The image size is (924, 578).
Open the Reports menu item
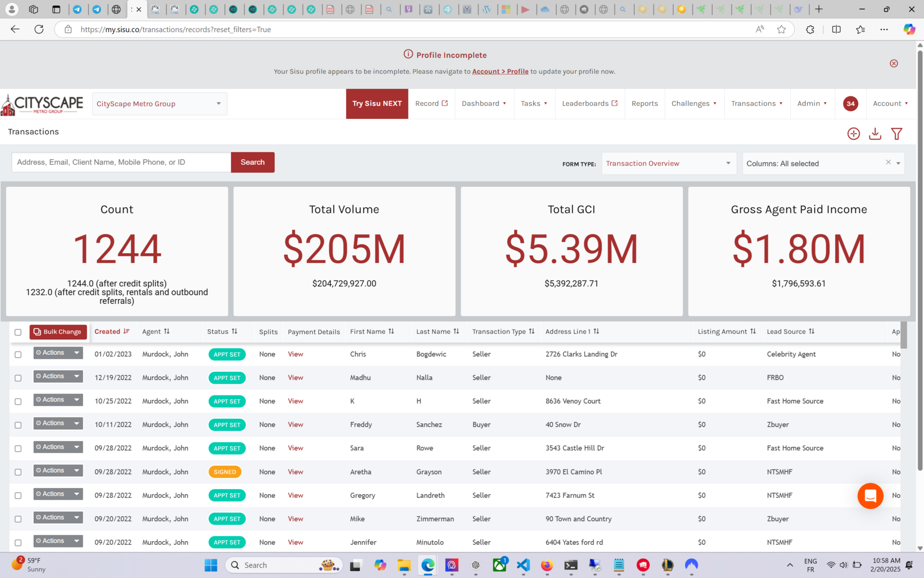tap(644, 104)
